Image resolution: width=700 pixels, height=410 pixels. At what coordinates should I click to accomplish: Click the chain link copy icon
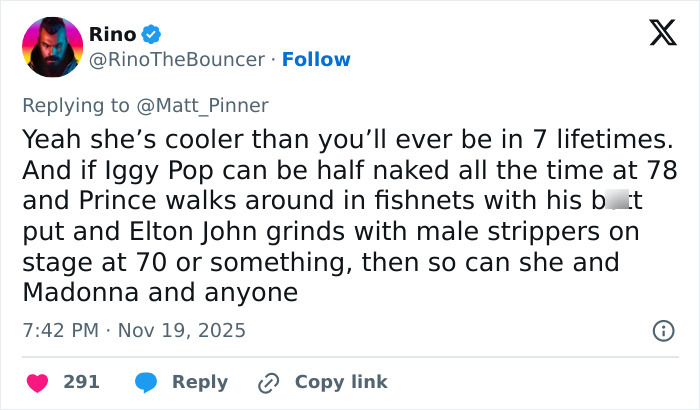coord(268,382)
